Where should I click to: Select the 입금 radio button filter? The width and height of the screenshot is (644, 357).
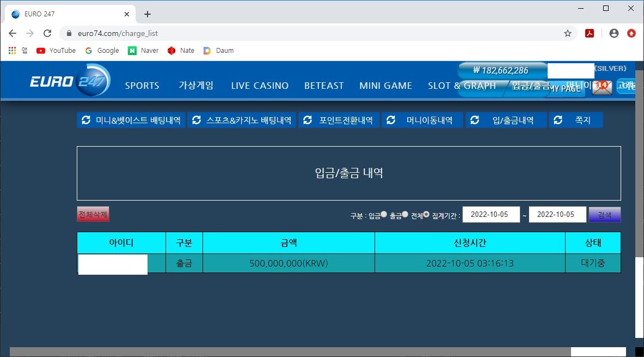(x=384, y=214)
